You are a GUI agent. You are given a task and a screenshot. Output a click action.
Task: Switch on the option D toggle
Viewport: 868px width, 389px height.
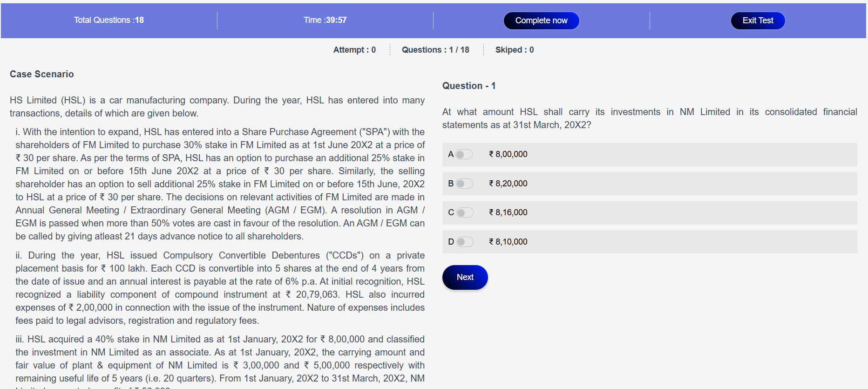click(464, 242)
